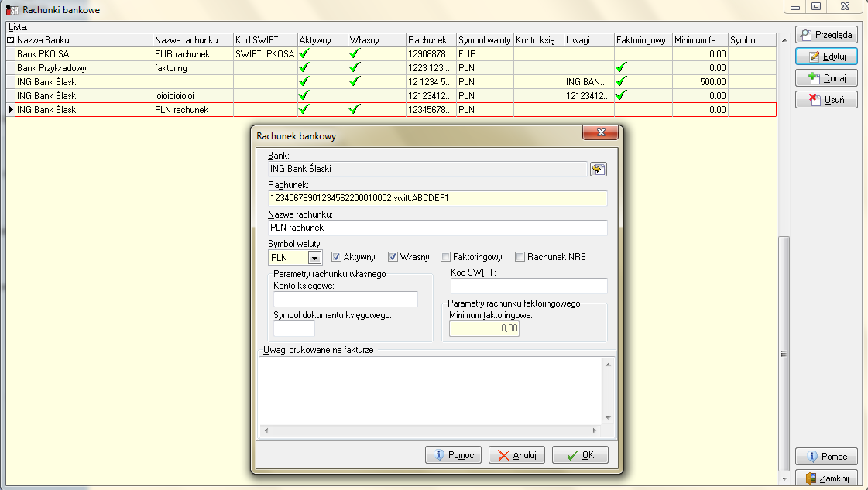868x490 pixels.
Task: Click the SWIFT: PKOSA cell
Action: coord(265,53)
